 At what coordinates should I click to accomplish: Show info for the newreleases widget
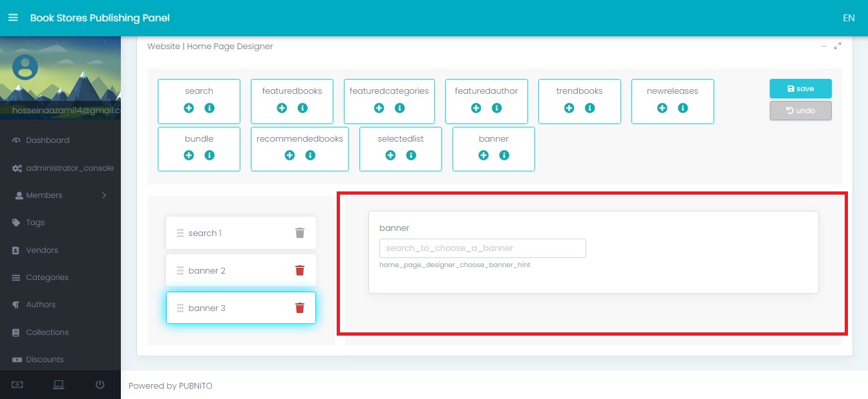[x=683, y=108]
